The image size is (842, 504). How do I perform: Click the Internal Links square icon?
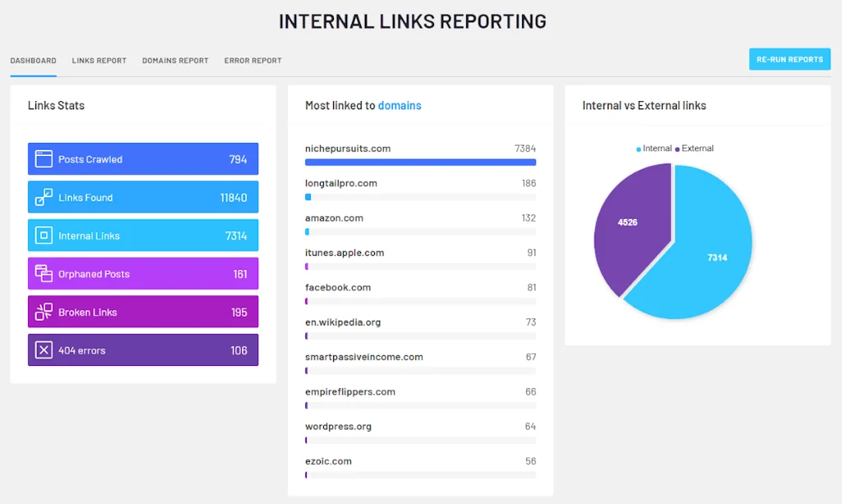44,235
